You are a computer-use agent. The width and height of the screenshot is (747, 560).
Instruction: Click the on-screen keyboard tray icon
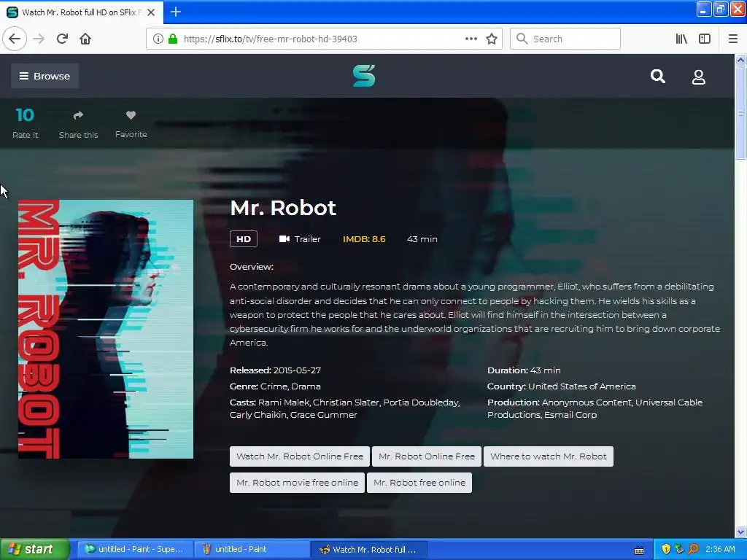639,551
